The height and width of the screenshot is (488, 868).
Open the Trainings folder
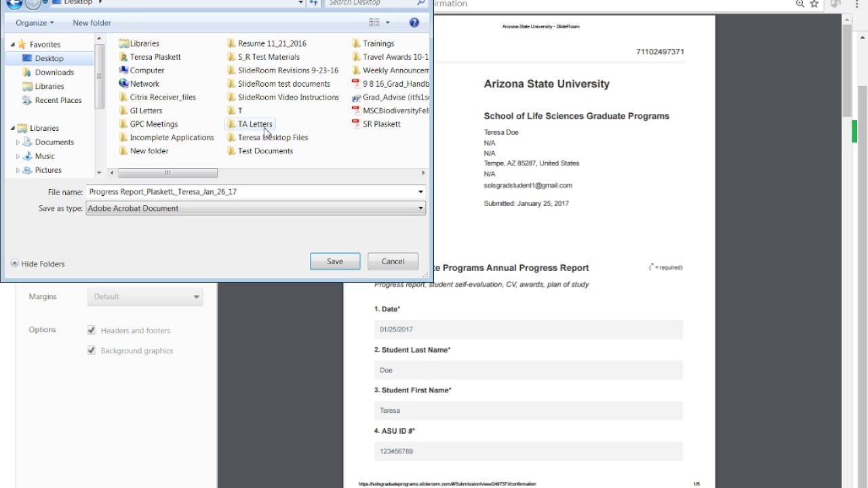373,43
